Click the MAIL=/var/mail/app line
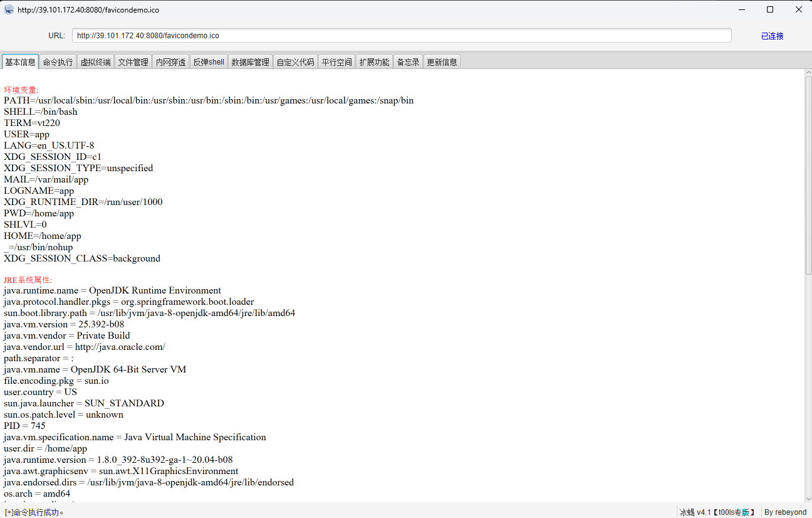This screenshot has width=812, height=518. click(x=46, y=179)
